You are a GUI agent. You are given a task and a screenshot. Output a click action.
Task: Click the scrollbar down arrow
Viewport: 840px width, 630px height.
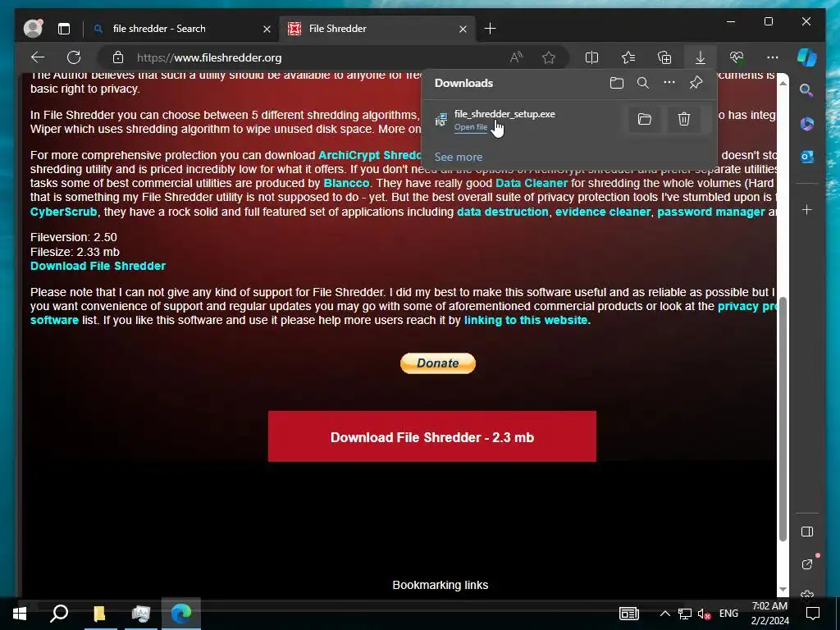click(x=783, y=589)
